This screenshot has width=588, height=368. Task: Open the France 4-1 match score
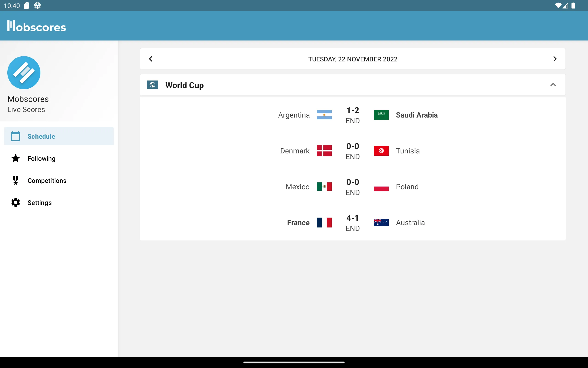(x=353, y=218)
